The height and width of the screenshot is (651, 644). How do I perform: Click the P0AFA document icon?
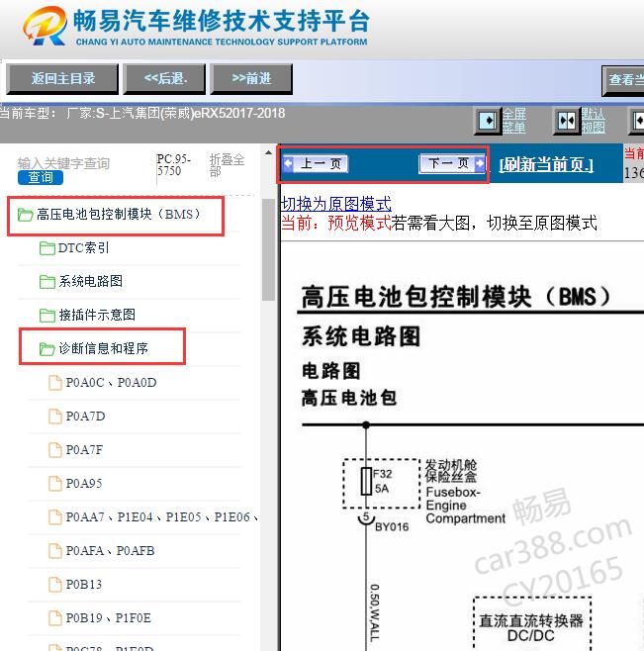(x=55, y=551)
